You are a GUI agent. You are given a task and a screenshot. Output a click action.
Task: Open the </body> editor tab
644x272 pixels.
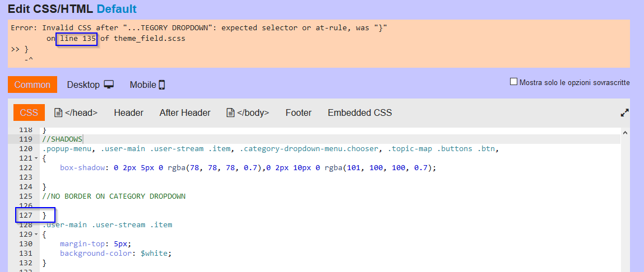pos(248,112)
